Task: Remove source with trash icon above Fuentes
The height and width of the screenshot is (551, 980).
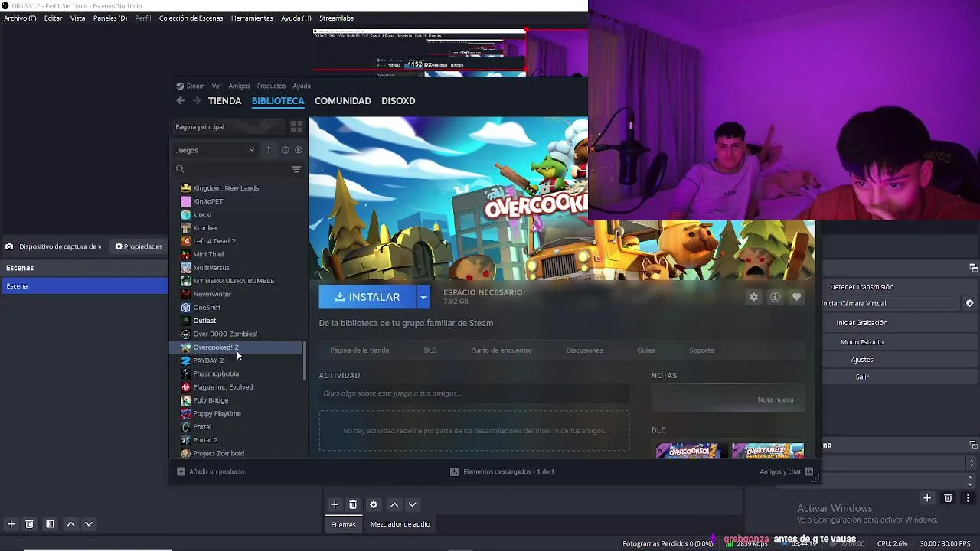Action: pos(353,504)
